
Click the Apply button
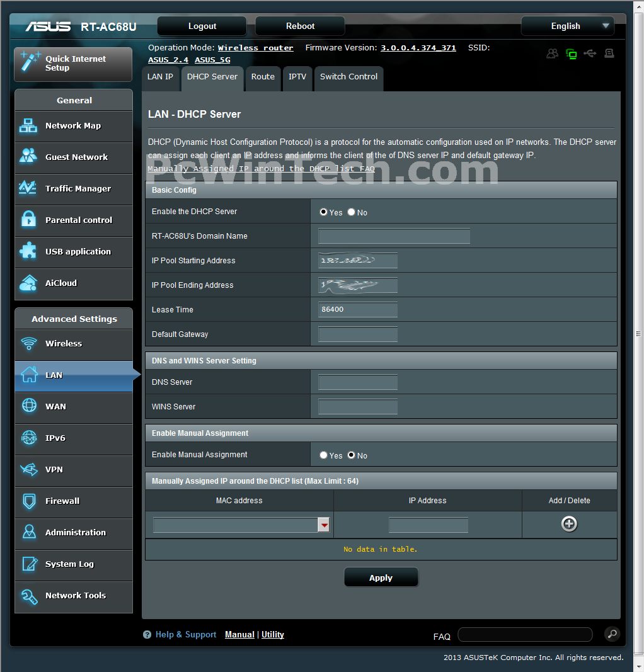(381, 578)
